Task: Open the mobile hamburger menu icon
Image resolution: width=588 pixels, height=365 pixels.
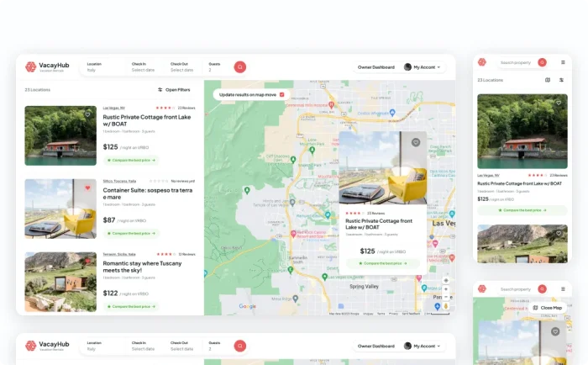Action: [563, 62]
